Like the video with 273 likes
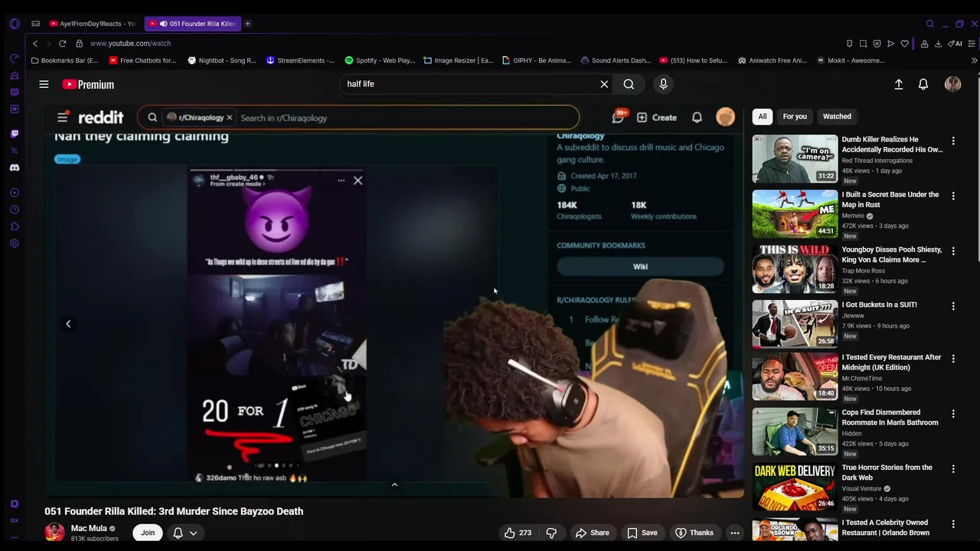Image resolution: width=980 pixels, height=551 pixels. tap(518, 533)
